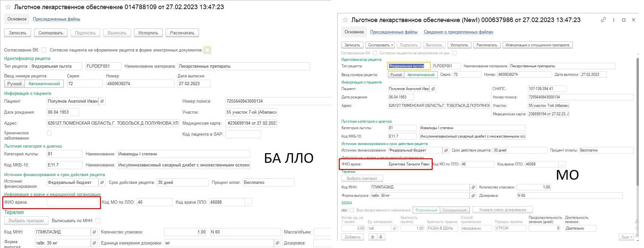Click Записать button in БА ЛЛО window
The height and width of the screenshot is (248, 644).
[x=18, y=33]
